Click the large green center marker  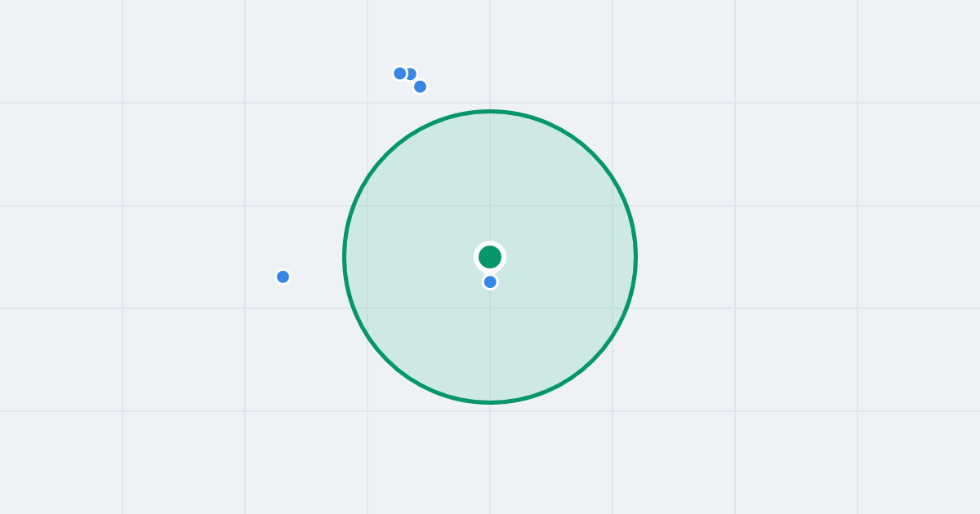(490, 257)
